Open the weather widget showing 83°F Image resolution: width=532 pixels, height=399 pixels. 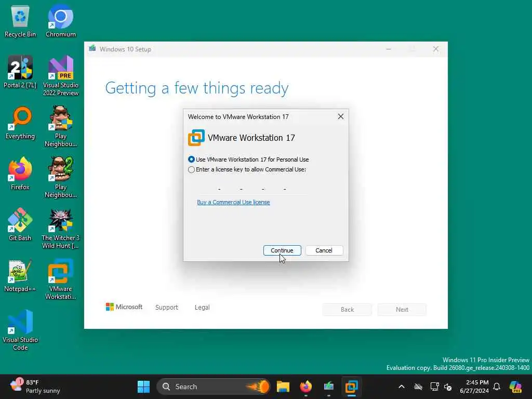(x=35, y=387)
